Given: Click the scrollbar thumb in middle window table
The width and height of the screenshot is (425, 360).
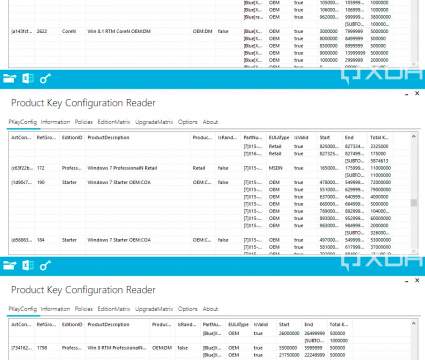Looking at the screenshot, I should [x=414, y=203].
